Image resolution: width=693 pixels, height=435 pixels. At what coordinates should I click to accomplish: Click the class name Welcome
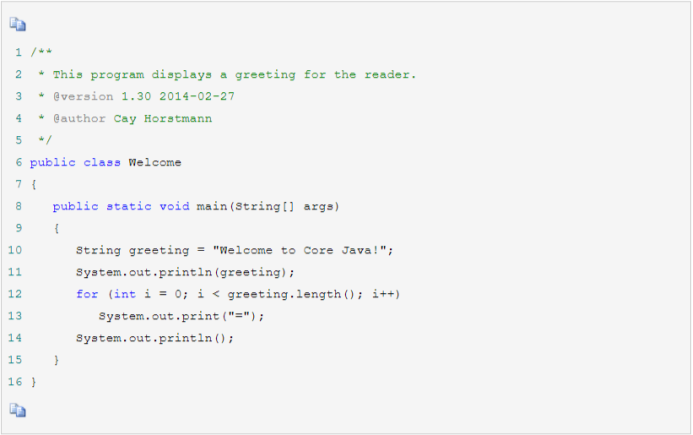(x=155, y=162)
